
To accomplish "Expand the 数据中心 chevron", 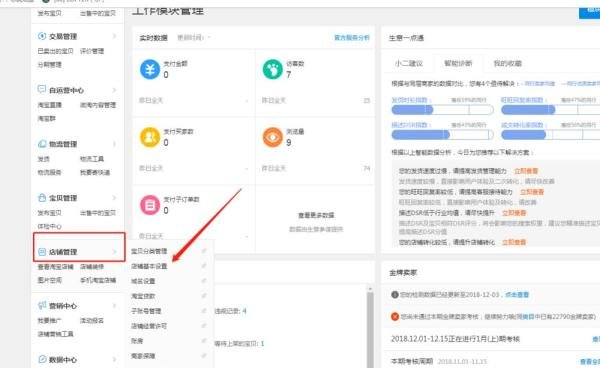I will (114, 360).
